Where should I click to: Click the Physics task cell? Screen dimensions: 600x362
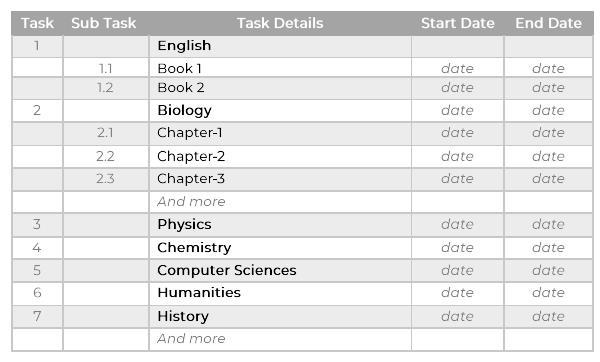pos(280,225)
